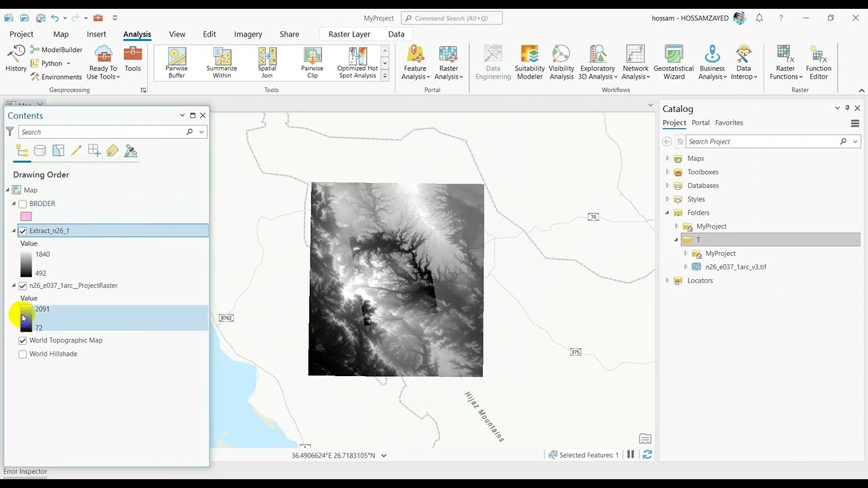868x488 pixels.
Task: Open Raster Analysis portal menu
Action: pos(449,62)
